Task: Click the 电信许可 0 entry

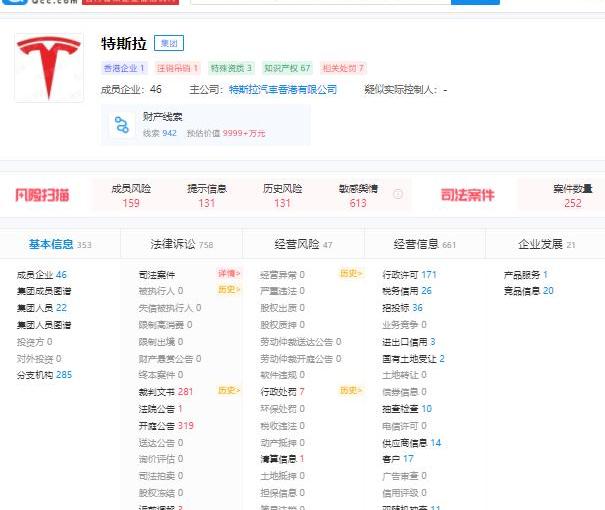Action: click(404, 426)
